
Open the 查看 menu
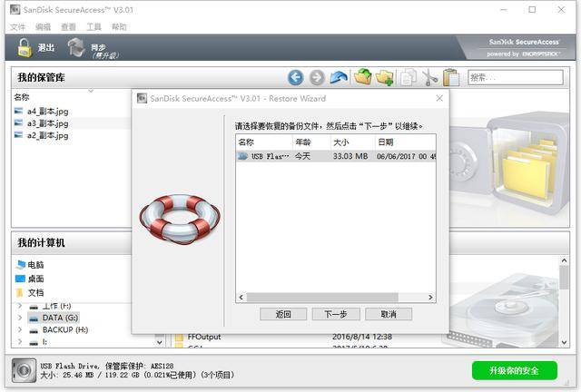point(69,27)
